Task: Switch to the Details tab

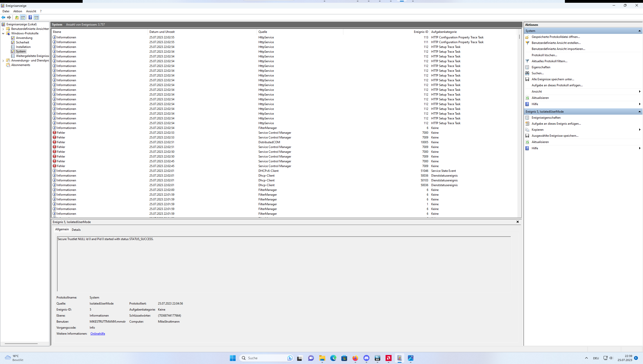Action: point(76,230)
